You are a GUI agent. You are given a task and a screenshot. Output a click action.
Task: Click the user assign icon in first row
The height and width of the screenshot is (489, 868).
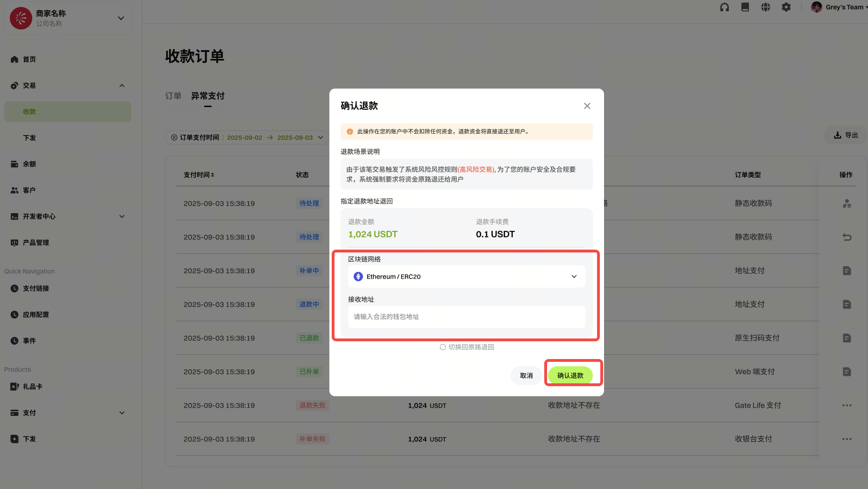coord(847,203)
